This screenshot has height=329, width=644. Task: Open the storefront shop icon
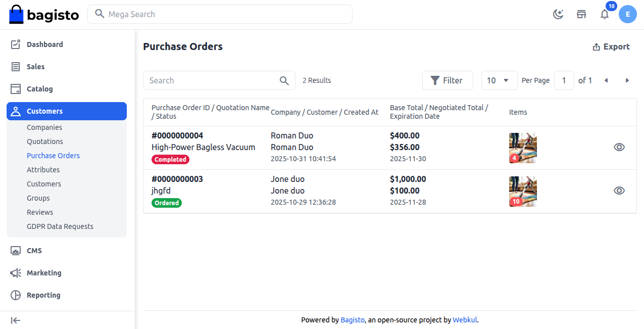(581, 14)
